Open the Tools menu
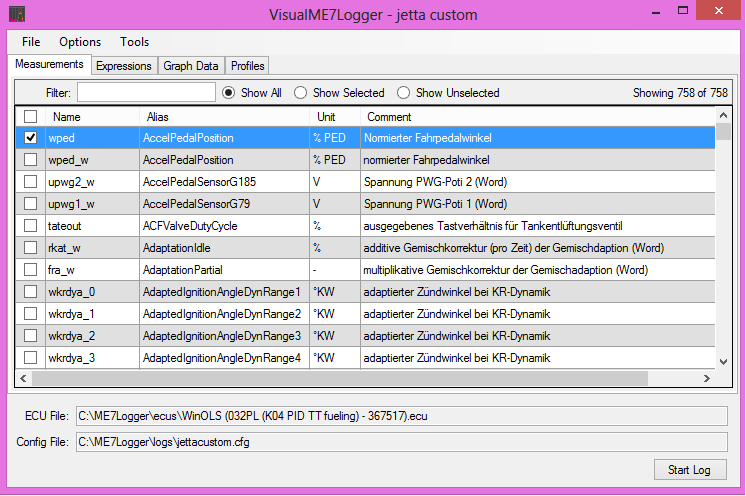The image size is (746, 496). (135, 42)
